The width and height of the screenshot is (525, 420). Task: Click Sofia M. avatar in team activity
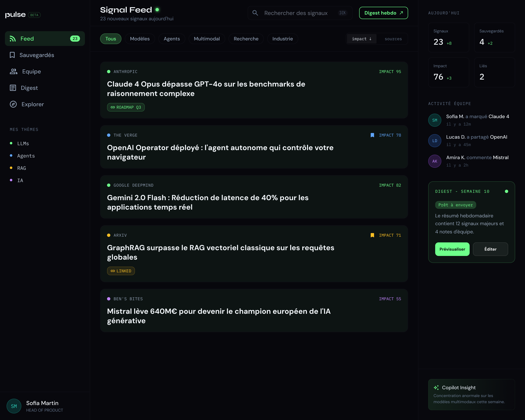coord(435,120)
